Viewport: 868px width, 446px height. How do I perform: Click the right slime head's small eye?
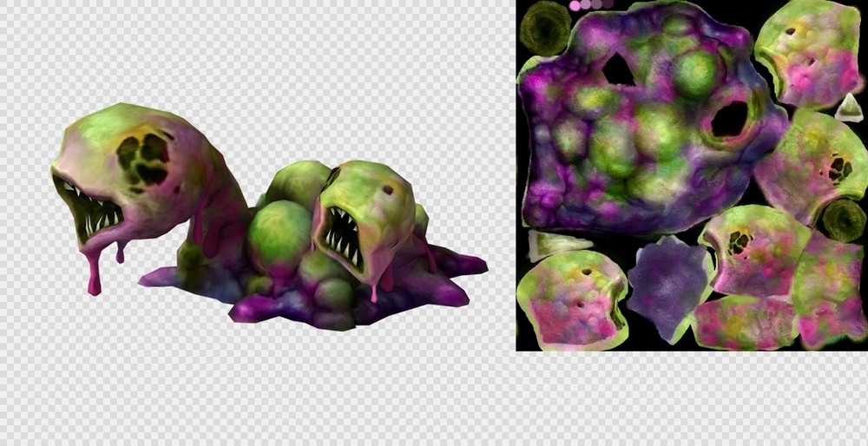pos(386,188)
